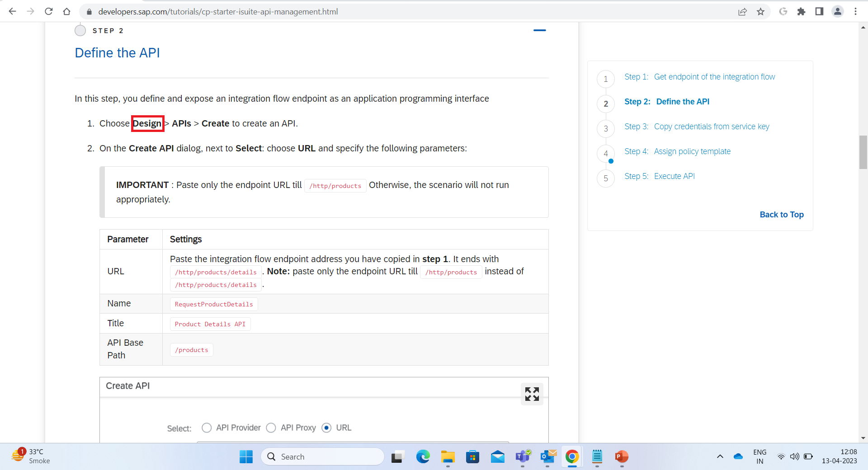The width and height of the screenshot is (868, 470).
Task: Collapse the Step 2 section
Action: (540, 30)
